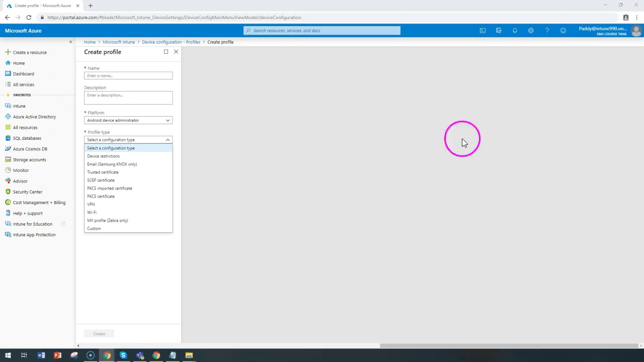The image size is (644, 362).
Task: Close the Create profile browser tab
Action: tap(78, 6)
